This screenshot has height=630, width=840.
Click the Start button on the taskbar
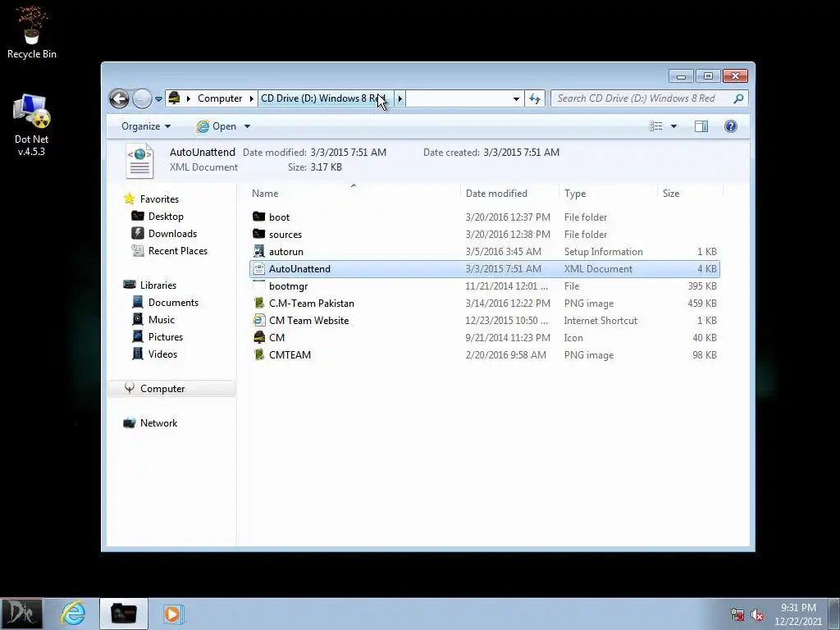tap(21, 614)
